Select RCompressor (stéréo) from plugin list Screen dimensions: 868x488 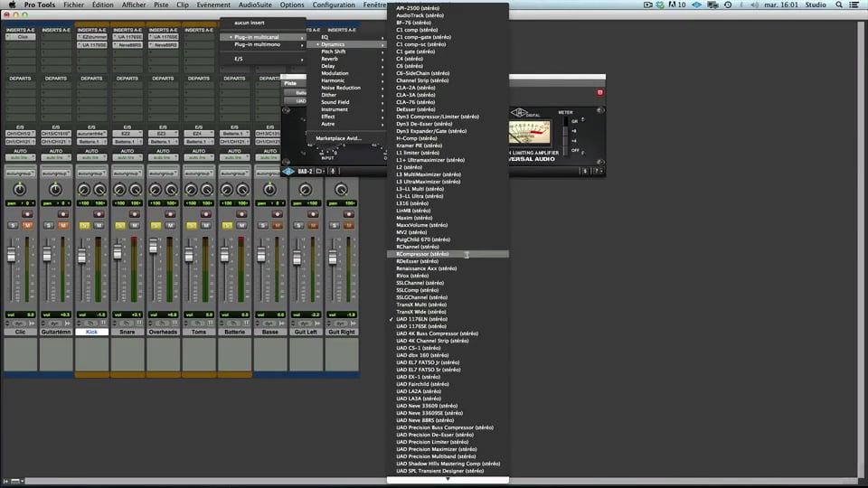[x=448, y=254]
